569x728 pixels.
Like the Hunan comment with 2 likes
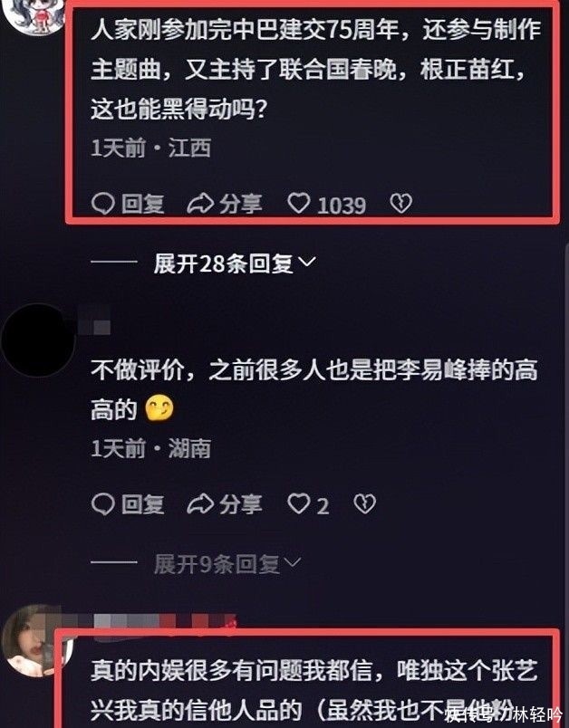pyautogui.click(x=299, y=504)
